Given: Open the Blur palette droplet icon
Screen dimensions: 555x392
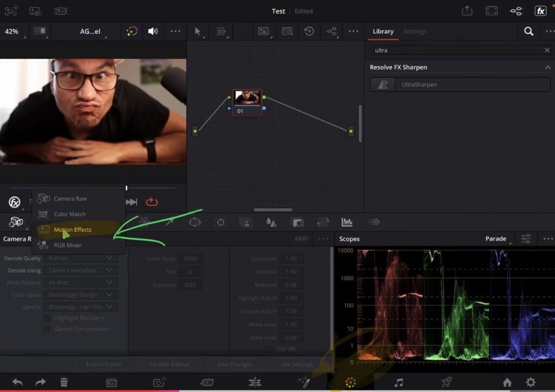Looking at the screenshot, I should pos(271,222).
